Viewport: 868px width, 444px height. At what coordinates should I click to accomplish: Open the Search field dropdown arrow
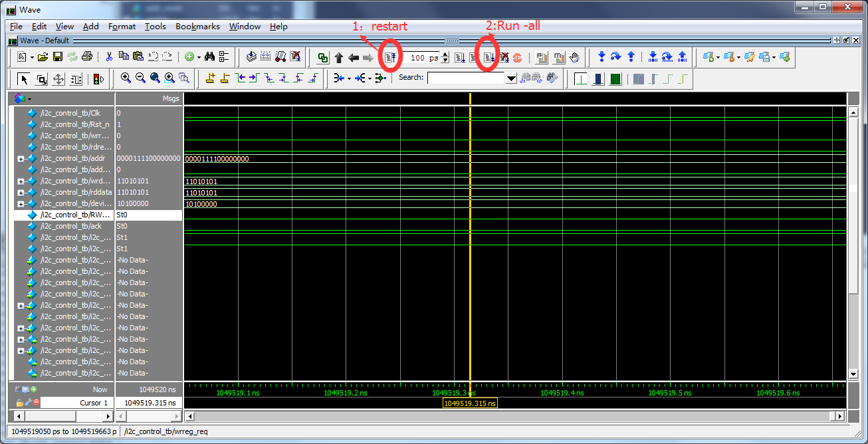tap(511, 78)
